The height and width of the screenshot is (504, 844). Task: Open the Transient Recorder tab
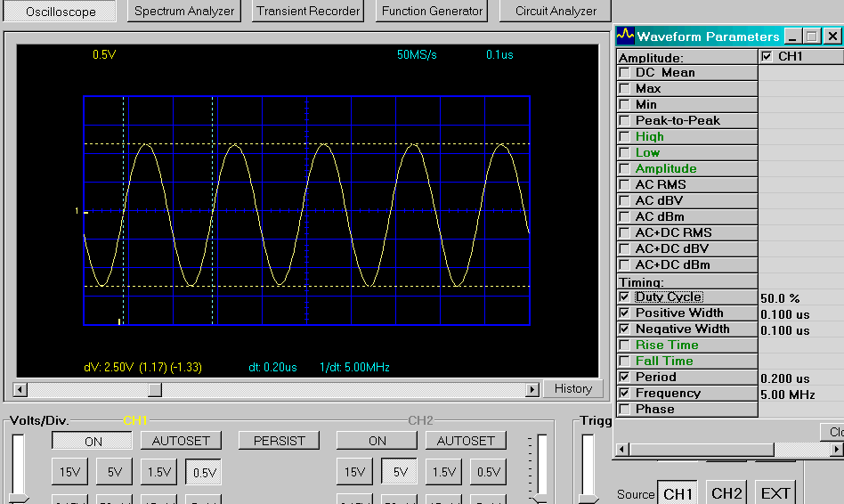tap(308, 12)
